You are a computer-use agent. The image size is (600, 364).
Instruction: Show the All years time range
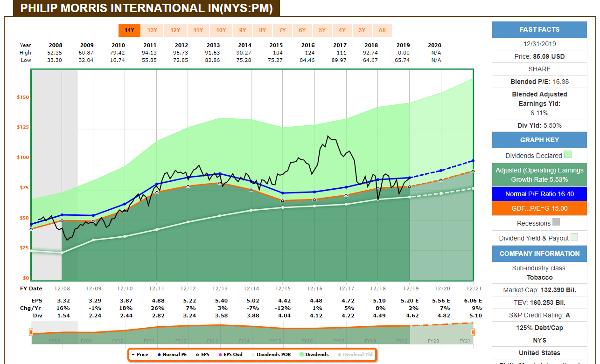(x=382, y=30)
